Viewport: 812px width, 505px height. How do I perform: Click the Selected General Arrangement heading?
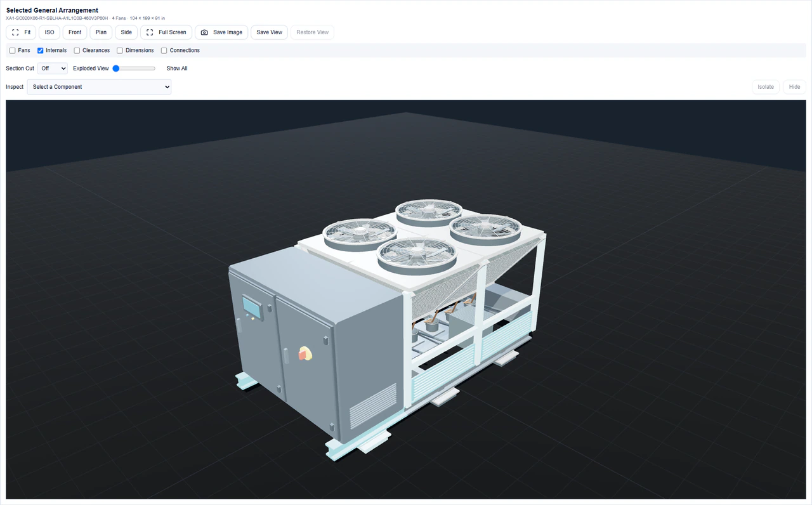coord(52,10)
